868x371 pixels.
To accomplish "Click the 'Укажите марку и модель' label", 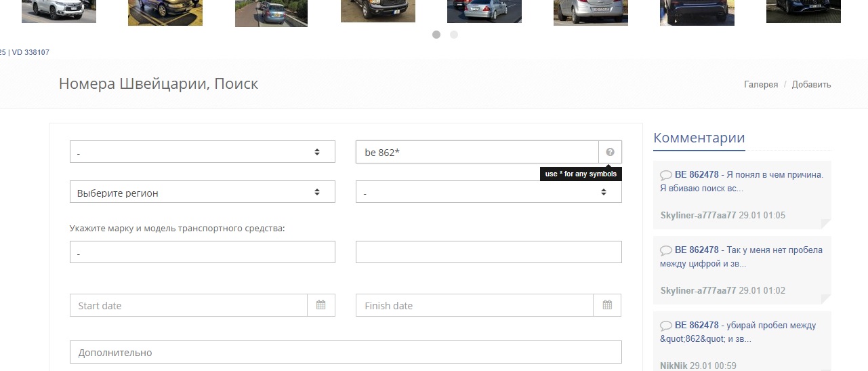I will (x=178, y=228).
